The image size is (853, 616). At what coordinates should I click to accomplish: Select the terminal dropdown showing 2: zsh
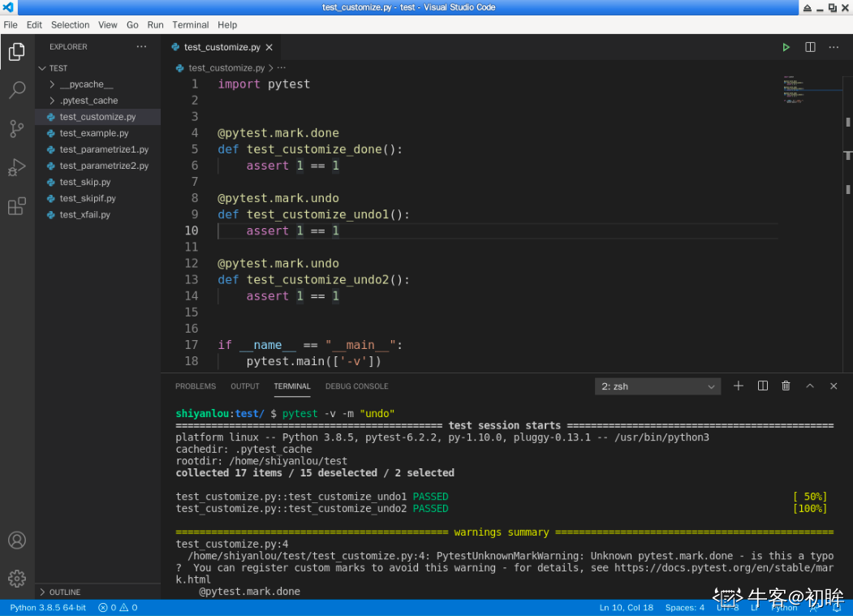pyautogui.click(x=657, y=386)
